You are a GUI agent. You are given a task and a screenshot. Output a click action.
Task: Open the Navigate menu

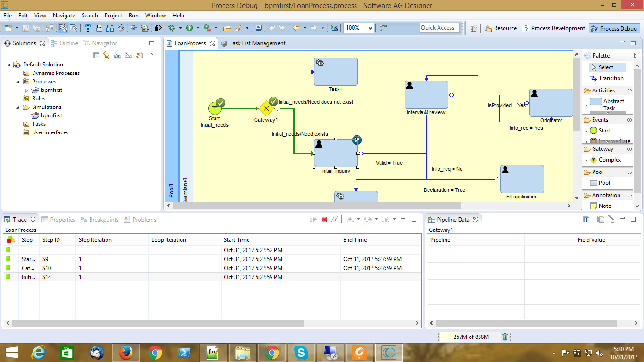click(x=64, y=16)
